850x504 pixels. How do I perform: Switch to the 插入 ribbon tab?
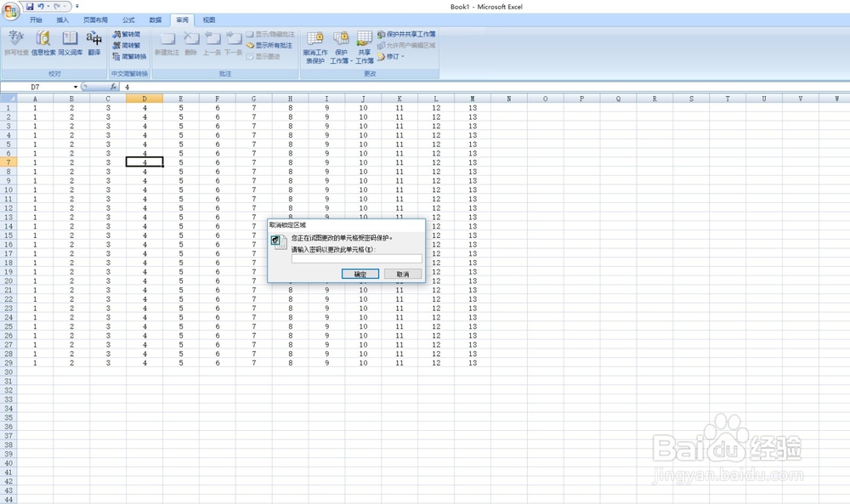(63, 20)
